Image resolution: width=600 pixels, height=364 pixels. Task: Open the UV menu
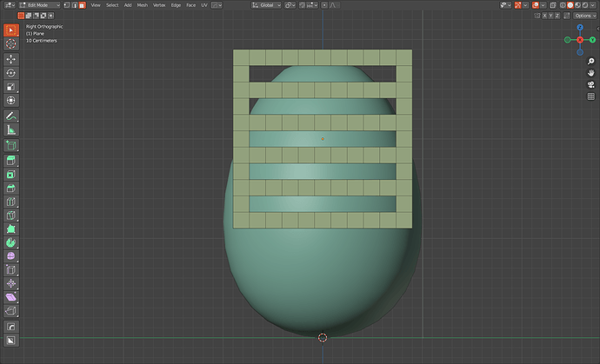click(204, 5)
